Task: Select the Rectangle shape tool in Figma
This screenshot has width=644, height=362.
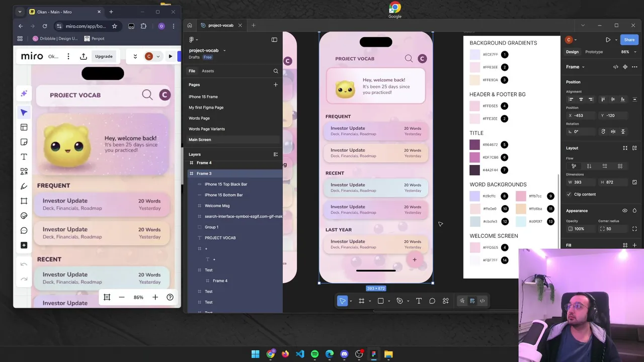Action: [x=380, y=301]
